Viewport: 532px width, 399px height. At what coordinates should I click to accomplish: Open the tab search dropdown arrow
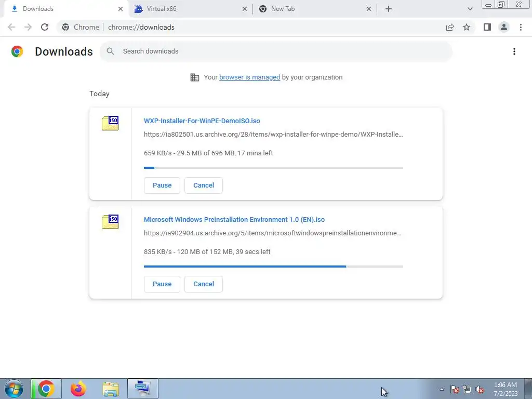pyautogui.click(x=470, y=9)
